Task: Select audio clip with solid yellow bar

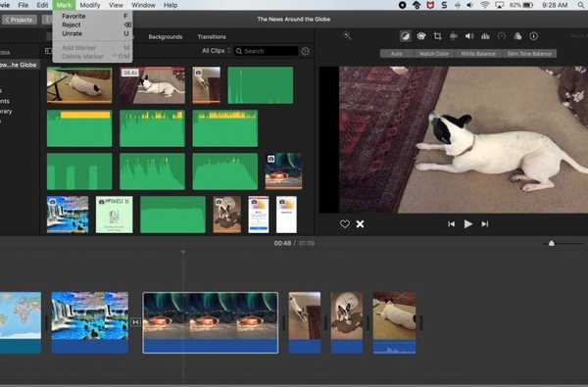Action: coord(79,128)
